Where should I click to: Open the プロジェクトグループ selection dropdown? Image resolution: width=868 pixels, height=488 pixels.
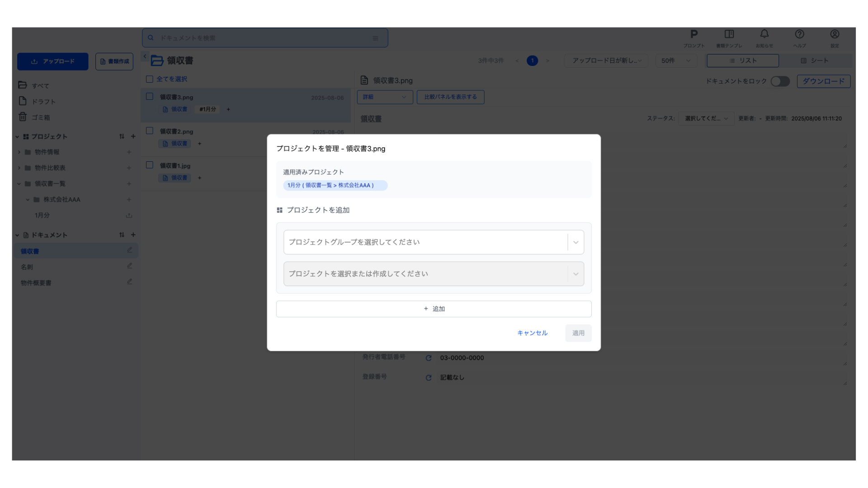pyautogui.click(x=433, y=242)
